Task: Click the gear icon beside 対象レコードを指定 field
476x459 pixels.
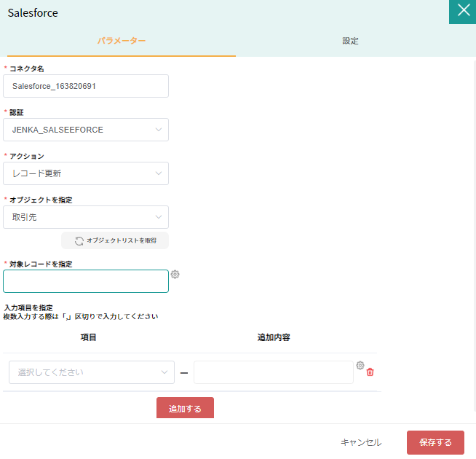Action: tap(175, 274)
